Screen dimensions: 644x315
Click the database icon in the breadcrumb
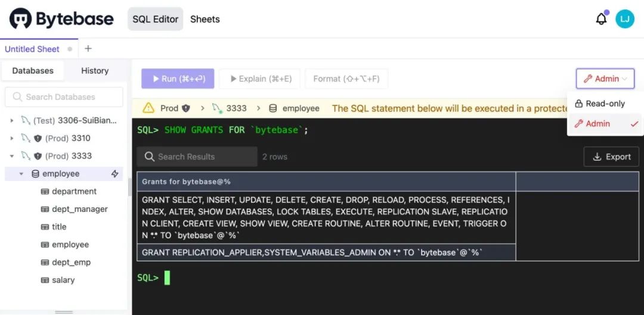click(273, 108)
